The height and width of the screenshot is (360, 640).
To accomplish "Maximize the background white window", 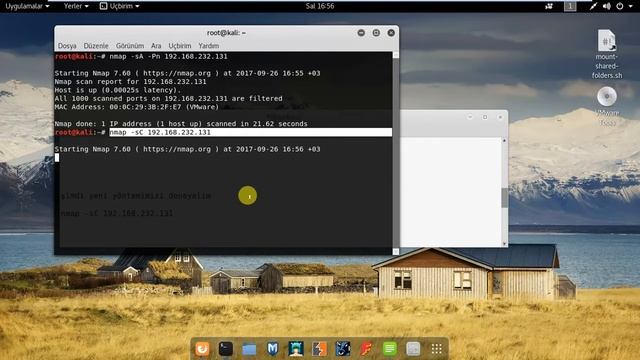I will pyautogui.click(x=485, y=117).
